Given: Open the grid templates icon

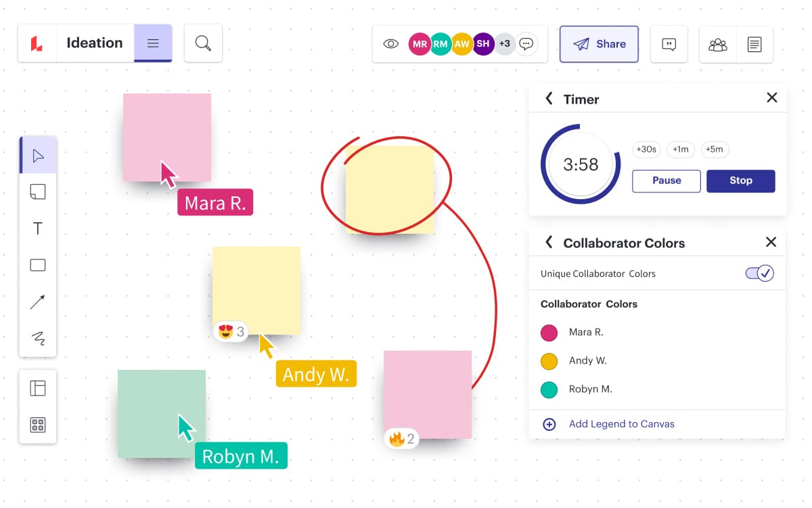Looking at the screenshot, I should click(38, 425).
